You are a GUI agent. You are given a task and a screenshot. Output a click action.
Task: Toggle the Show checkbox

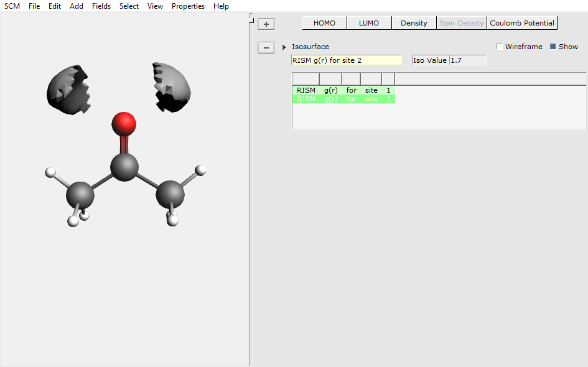coord(553,47)
